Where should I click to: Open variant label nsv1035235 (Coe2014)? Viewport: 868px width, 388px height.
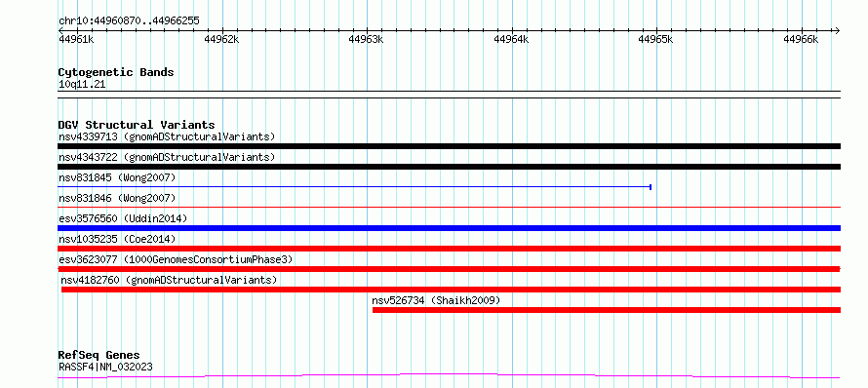point(117,239)
